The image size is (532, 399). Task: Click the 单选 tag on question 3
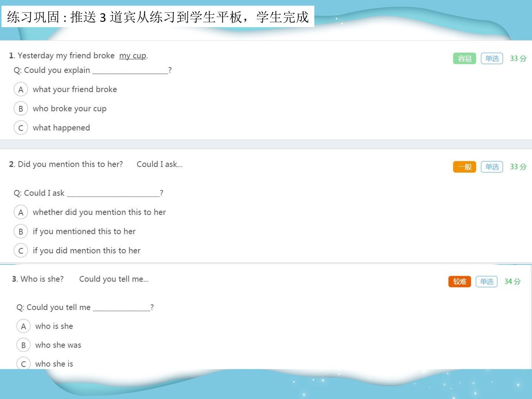(x=487, y=282)
